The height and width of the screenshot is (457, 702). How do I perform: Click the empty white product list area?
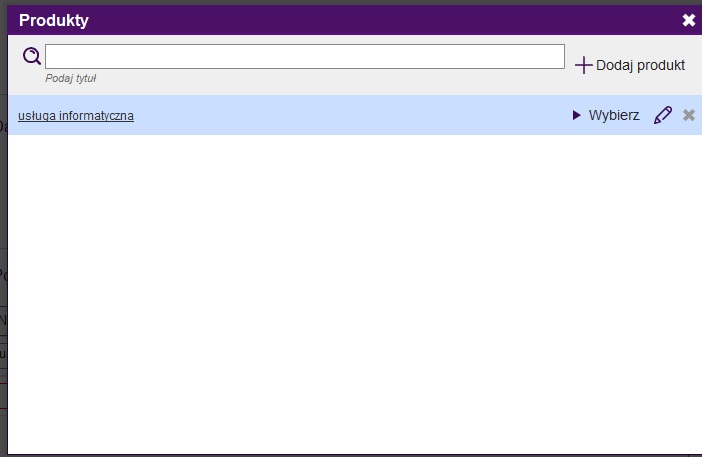click(350, 290)
